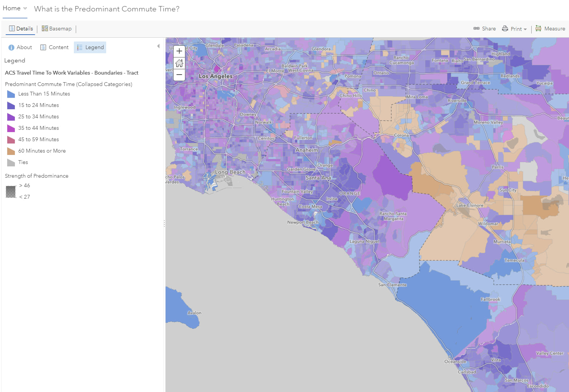
Task: Activate the Measure tool icon
Action: coord(539,29)
